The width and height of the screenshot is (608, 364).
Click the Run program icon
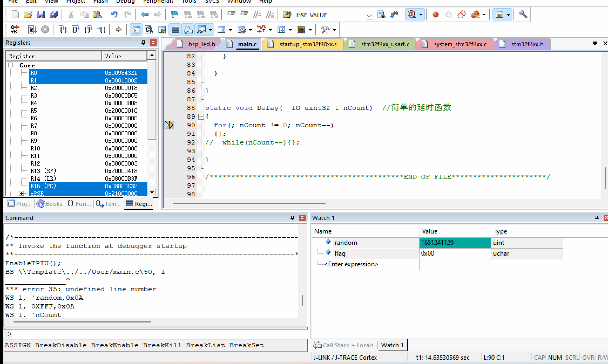click(32, 29)
